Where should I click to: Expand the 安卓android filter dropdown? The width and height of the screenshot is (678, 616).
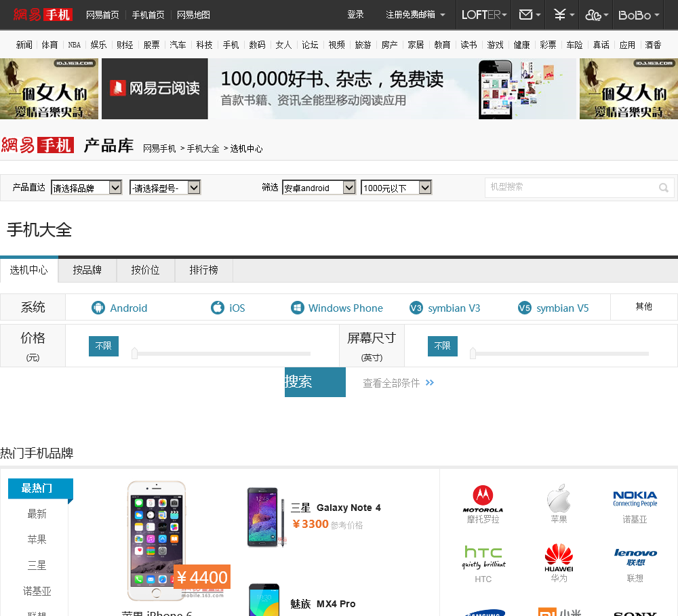(319, 188)
